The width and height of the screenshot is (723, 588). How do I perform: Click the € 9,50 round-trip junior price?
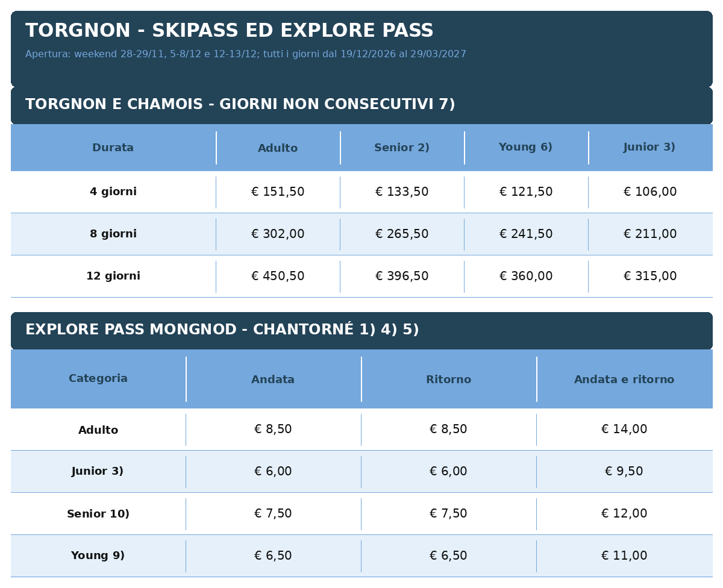point(624,472)
